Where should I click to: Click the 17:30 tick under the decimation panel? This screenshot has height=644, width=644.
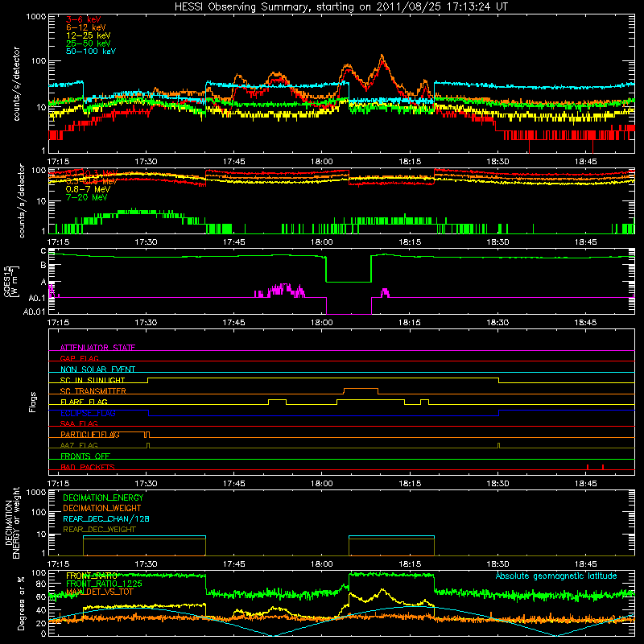point(146,563)
